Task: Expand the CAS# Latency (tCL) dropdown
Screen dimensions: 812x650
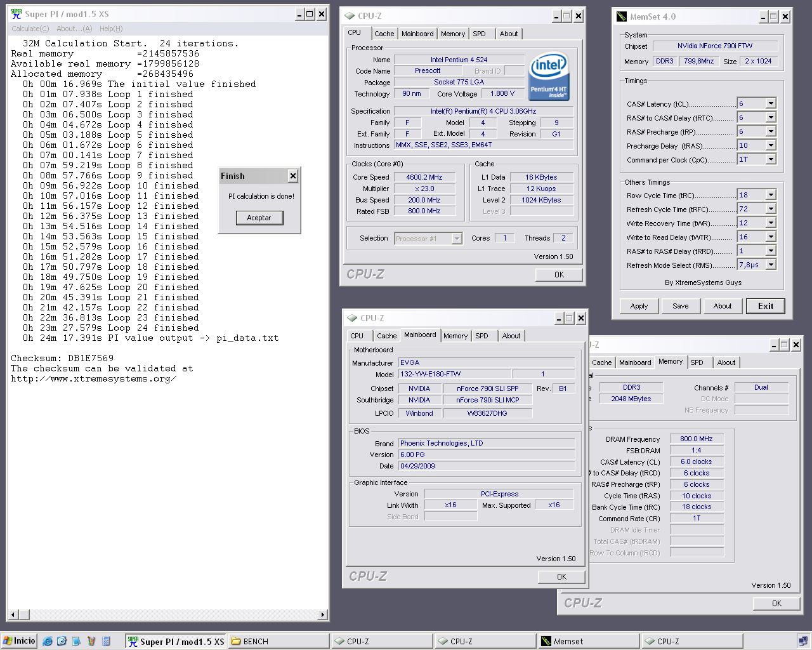Action: point(771,103)
